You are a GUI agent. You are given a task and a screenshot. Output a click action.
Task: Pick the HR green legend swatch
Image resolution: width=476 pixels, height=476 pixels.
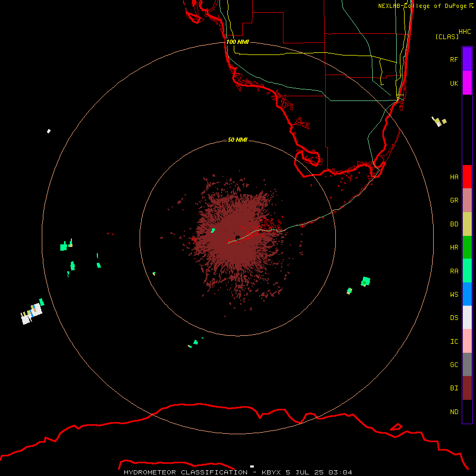pos(467,248)
